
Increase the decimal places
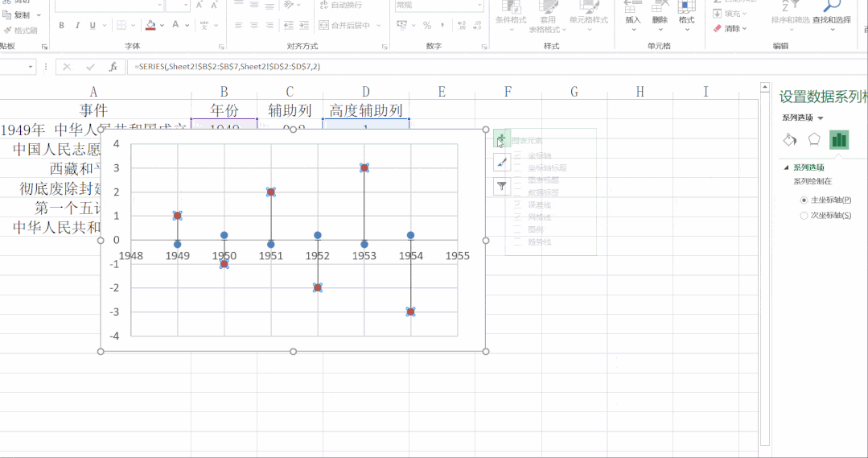(x=463, y=26)
